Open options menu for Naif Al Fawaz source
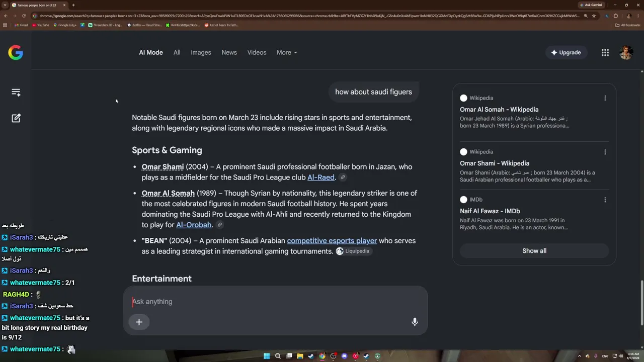This screenshot has width=644, height=362. click(605, 200)
